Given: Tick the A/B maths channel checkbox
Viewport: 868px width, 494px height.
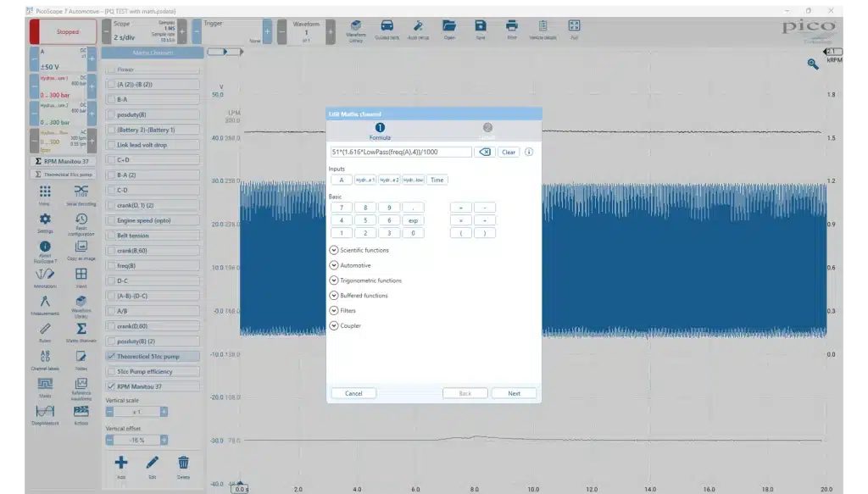Looking at the screenshot, I should 111,311.
